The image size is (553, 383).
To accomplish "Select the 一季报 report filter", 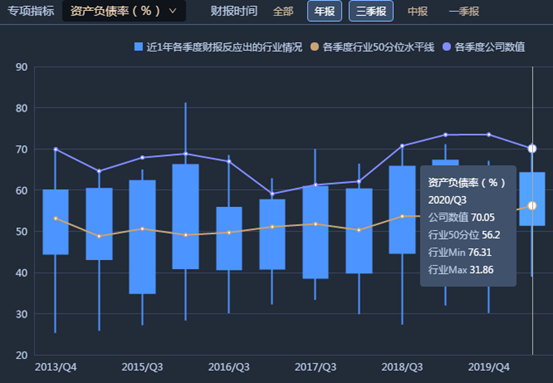I will (464, 11).
